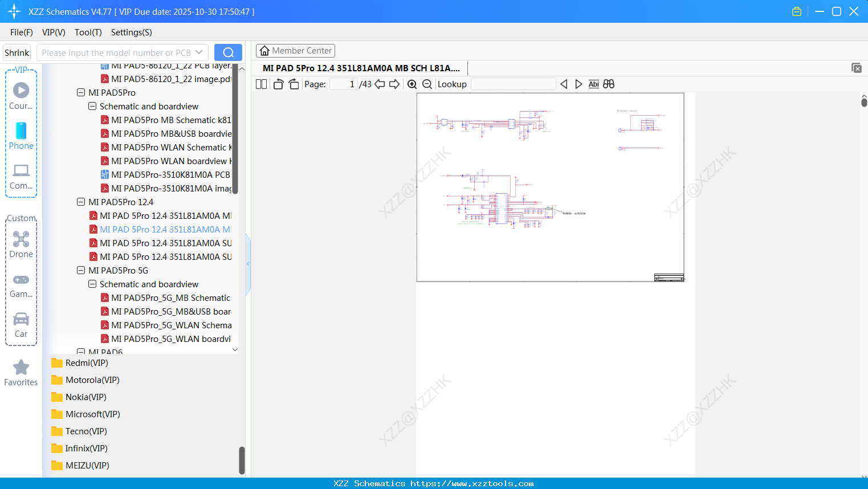This screenshot has width=868, height=489.
Task: Click the blue search button
Action: [228, 52]
